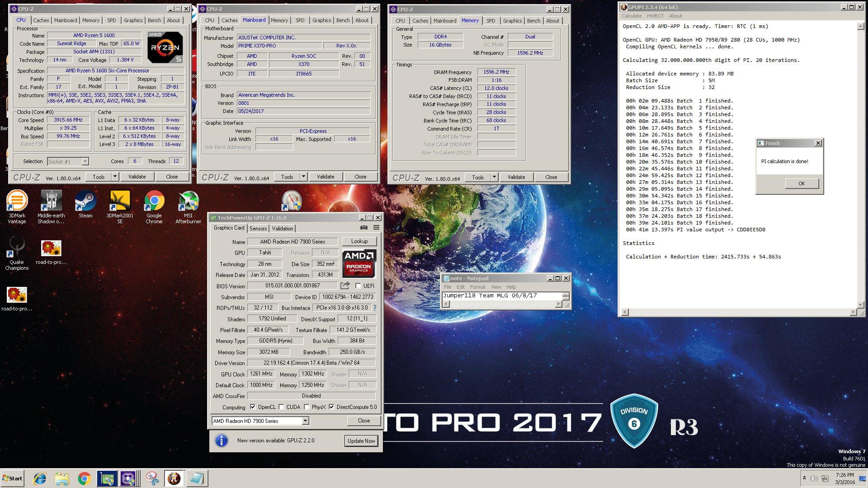Expand the Tools dropdown arrow in the CPU tab window
The height and width of the screenshot is (488, 868).
pyautogui.click(x=115, y=177)
